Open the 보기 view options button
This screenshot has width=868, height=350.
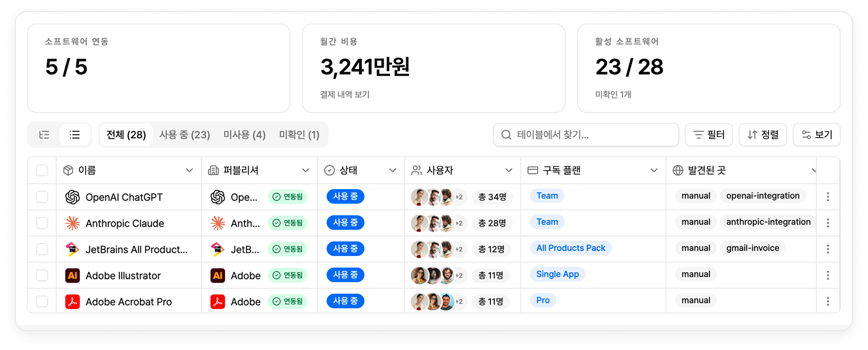[x=817, y=135]
